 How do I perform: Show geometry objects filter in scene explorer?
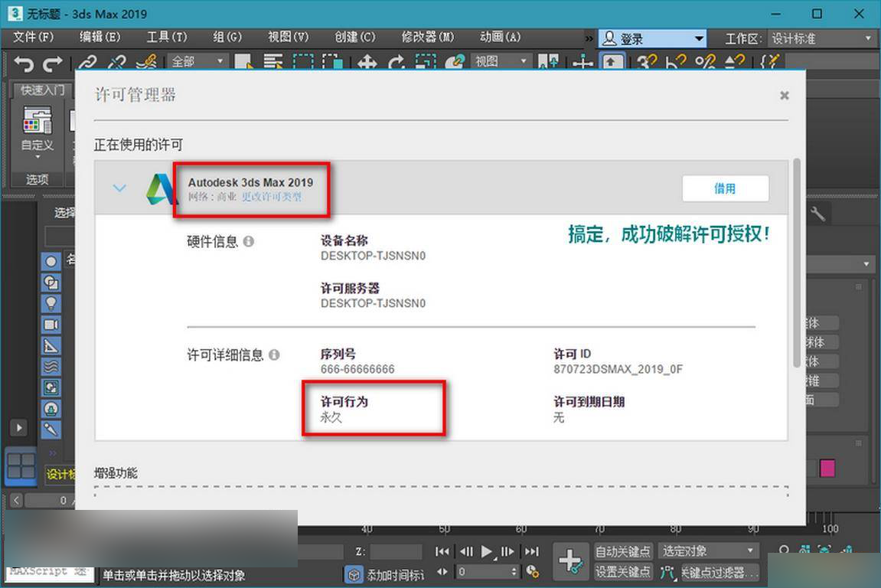click(51, 261)
